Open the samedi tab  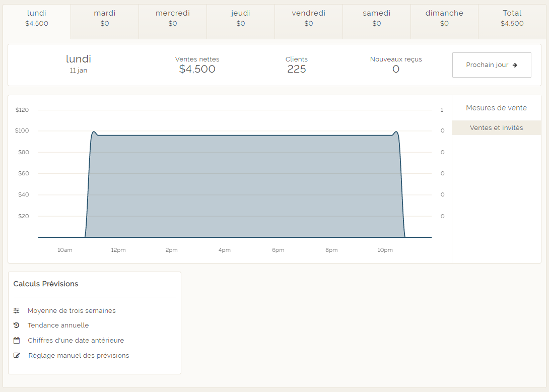tap(377, 18)
